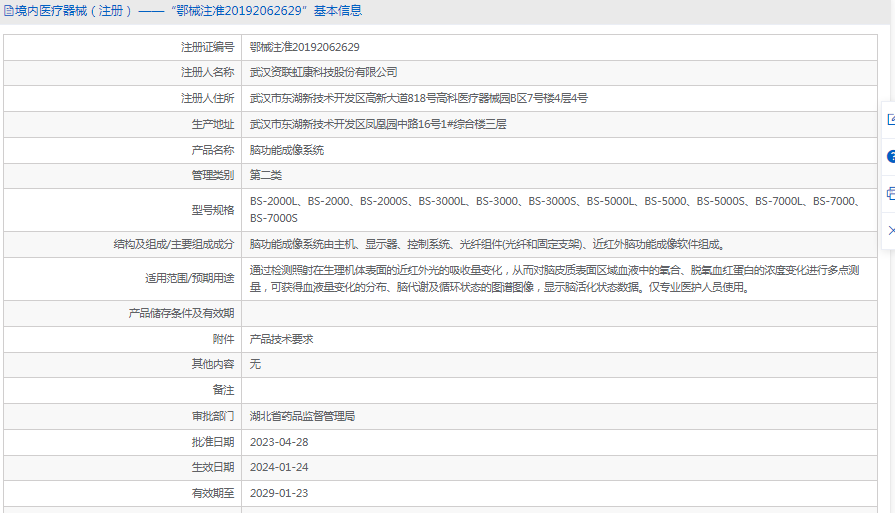Click the 结构及组成 description text
The image size is (895, 513).
pos(488,244)
